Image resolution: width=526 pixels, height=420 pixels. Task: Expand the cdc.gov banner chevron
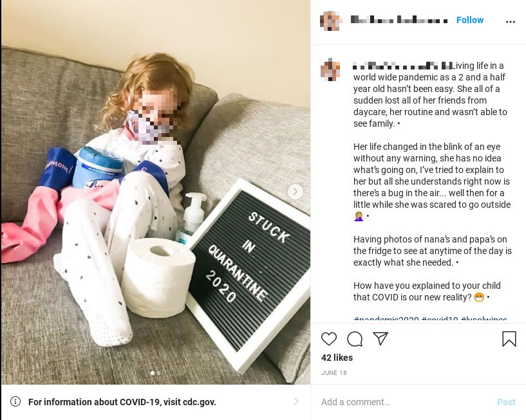pos(296,401)
